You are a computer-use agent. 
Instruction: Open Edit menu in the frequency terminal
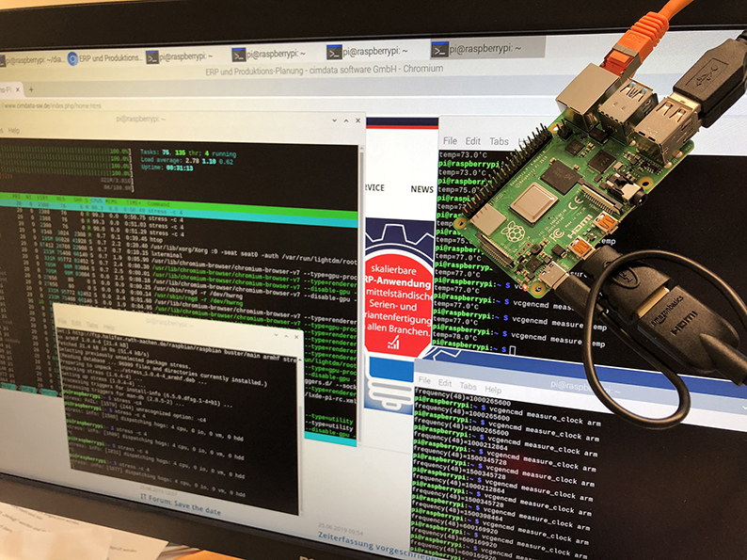[444, 383]
